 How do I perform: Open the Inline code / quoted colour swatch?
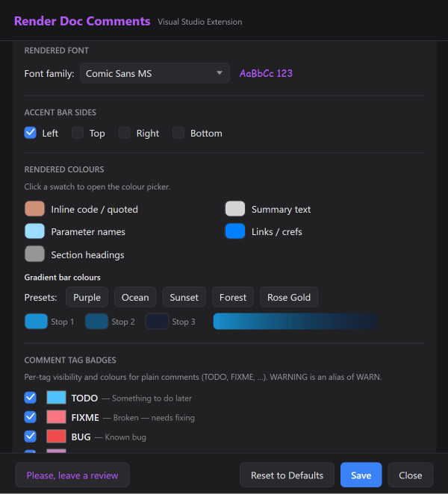pos(34,209)
